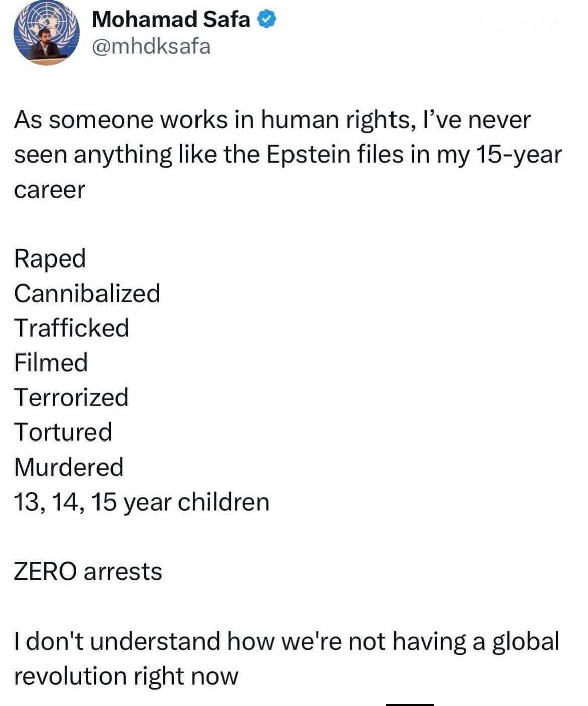588x706 pixels.
Task: Click the short black bar at the bottom edge
Action: [410, 704]
